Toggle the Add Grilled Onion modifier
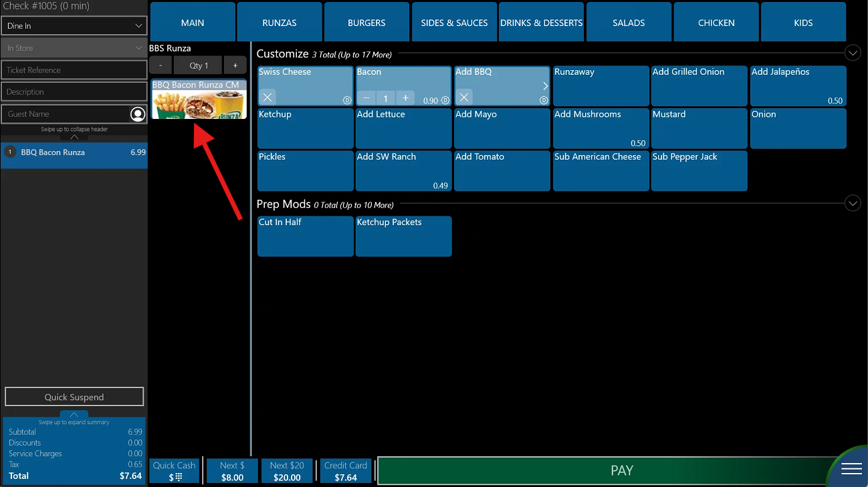Image resolution: width=868 pixels, height=487 pixels. pos(699,86)
